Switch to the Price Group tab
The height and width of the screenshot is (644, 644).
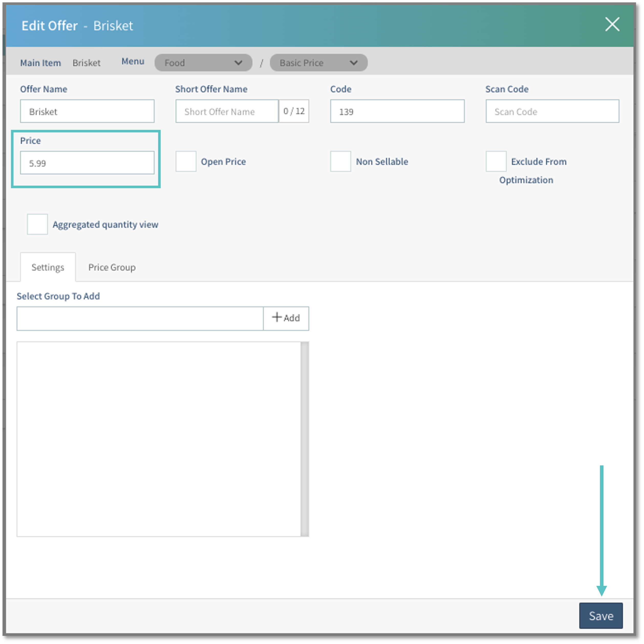click(x=112, y=267)
